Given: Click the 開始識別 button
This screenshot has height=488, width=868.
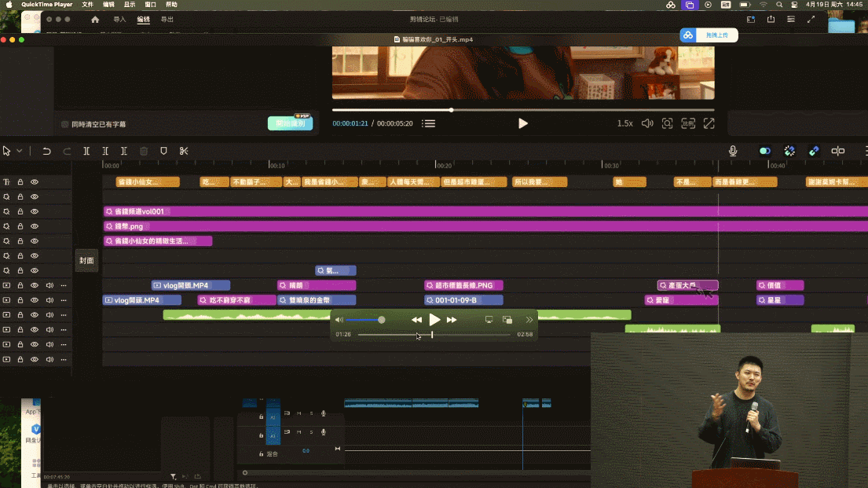Looking at the screenshot, I should (290, 123).
